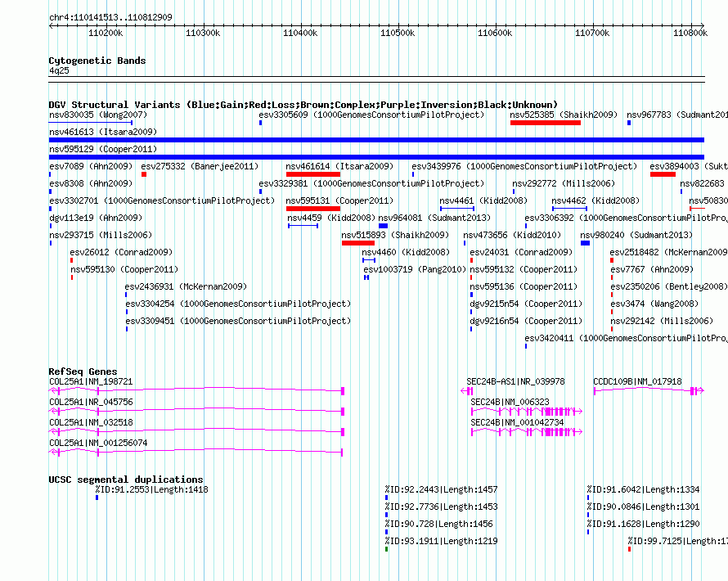Click the nsv967783 Sudmant variant label
The image size is (728, 581).
[x=677, y=115]
